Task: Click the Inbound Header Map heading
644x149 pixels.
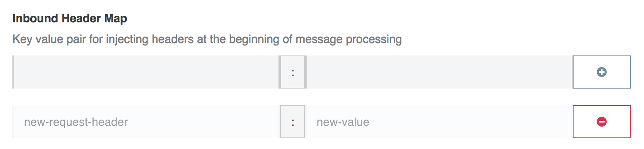Action: coord(70,19)
